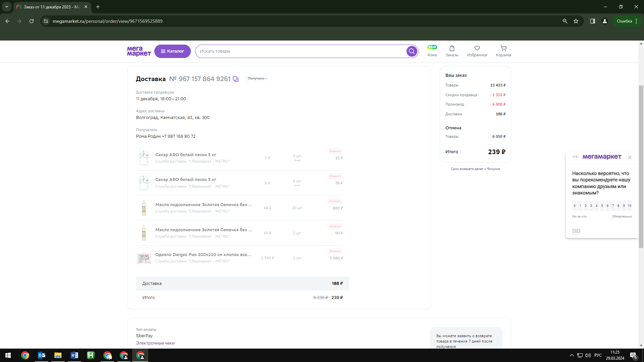Open the Сахар ARO item priced 15 ₽
This screenshot has width=644, height=362.
pyautogui.click(x=185, y=155)
